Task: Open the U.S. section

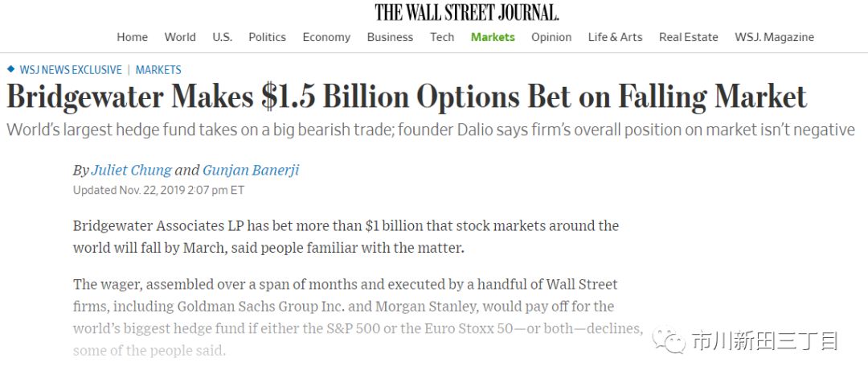Action: click(222, 37)
